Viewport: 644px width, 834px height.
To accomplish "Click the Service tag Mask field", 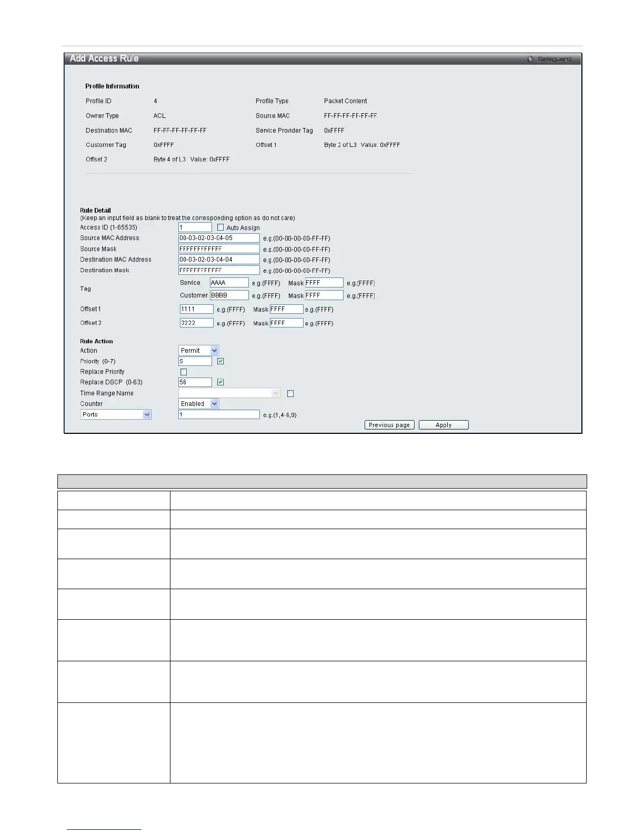I will [x=324, y=283].
